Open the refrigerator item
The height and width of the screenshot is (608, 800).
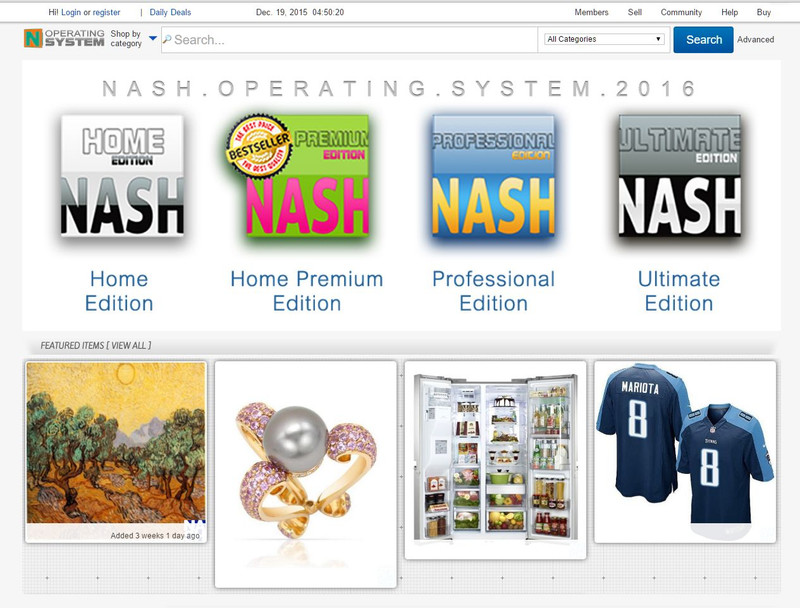[x=495, y=460]
